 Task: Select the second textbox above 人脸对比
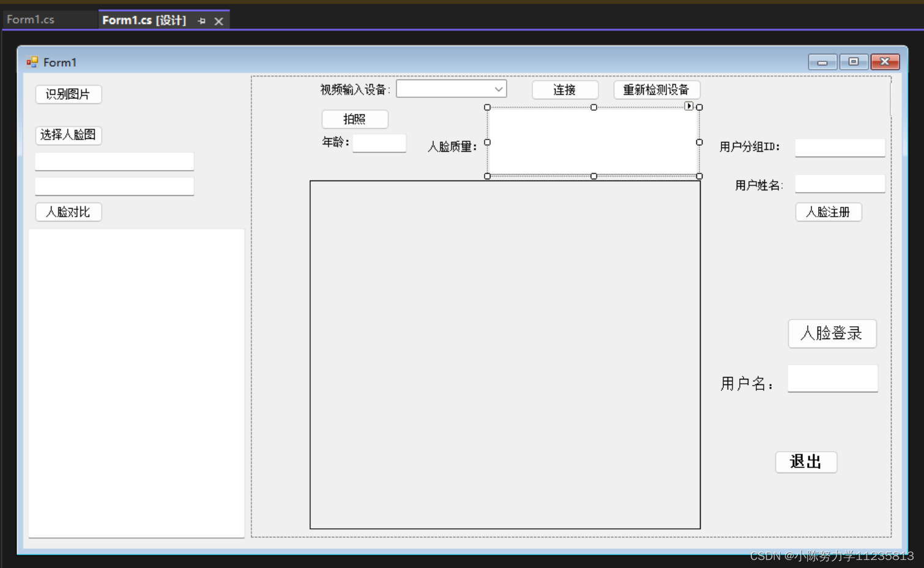tap(114, 186)
